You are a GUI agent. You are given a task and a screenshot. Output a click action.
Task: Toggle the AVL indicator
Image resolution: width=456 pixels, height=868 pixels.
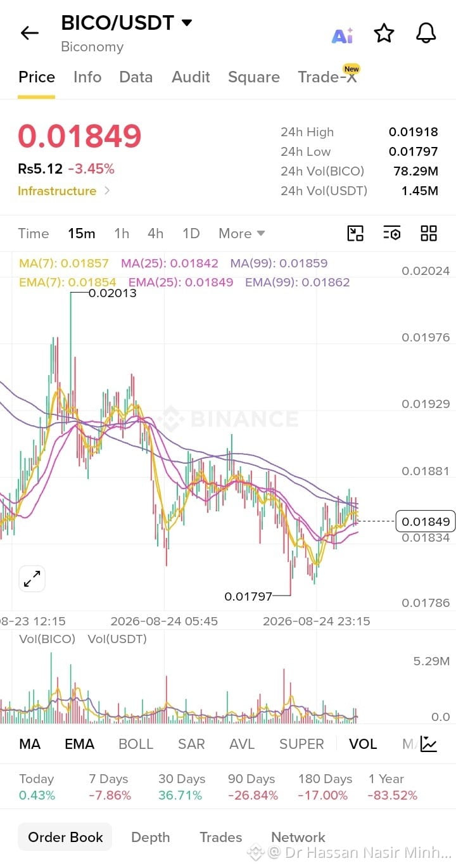click(x=242, y=744)
